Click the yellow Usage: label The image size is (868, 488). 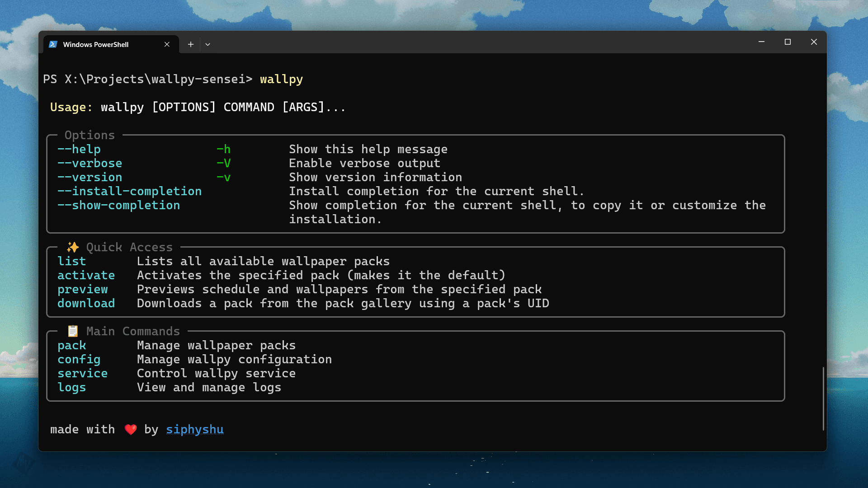(x=71, y=107)
